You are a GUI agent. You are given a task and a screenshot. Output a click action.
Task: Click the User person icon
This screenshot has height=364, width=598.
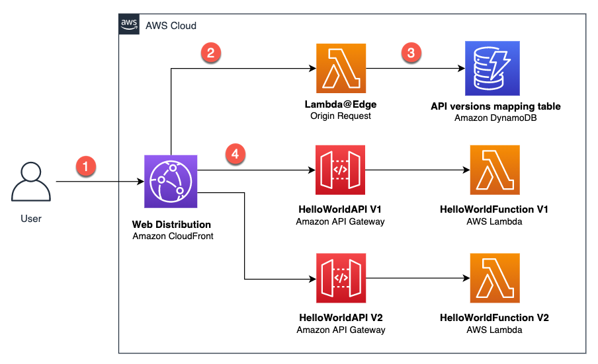tap(31, 182)
